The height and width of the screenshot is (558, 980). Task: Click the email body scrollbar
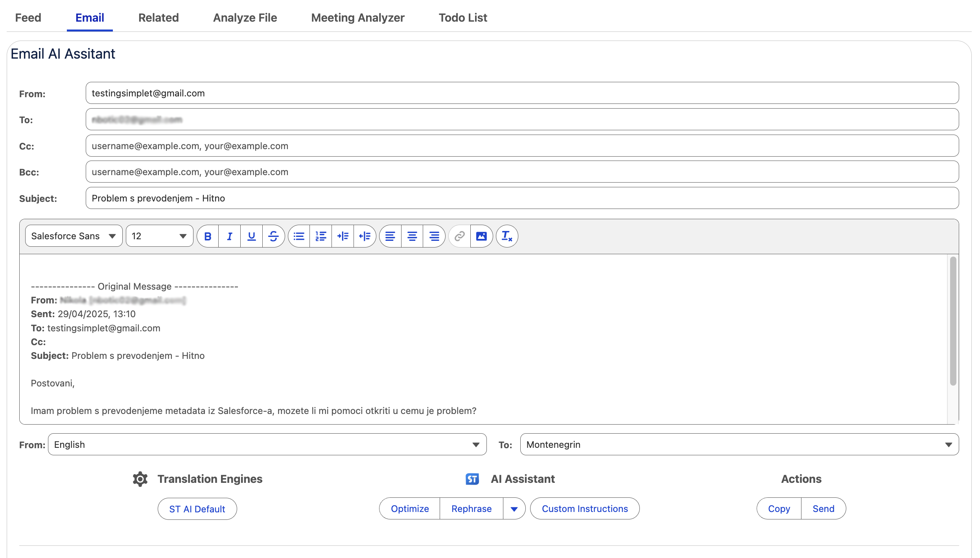[953, 321]
